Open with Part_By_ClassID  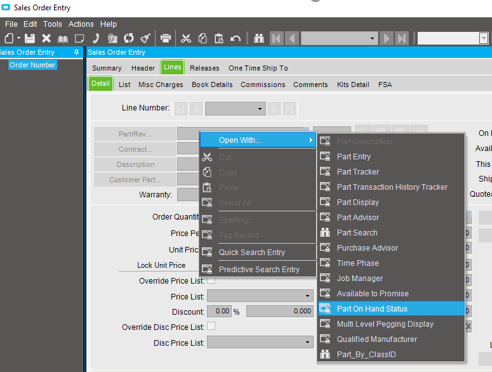391,354
